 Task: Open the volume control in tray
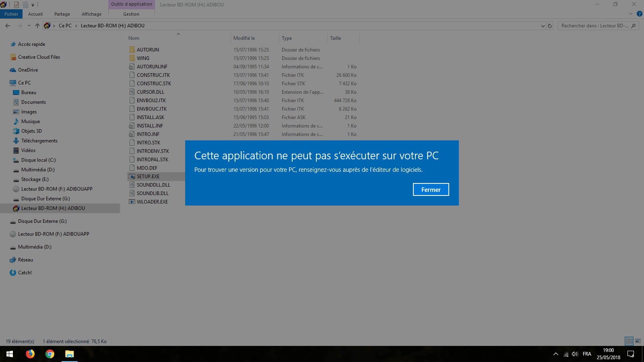575,354
